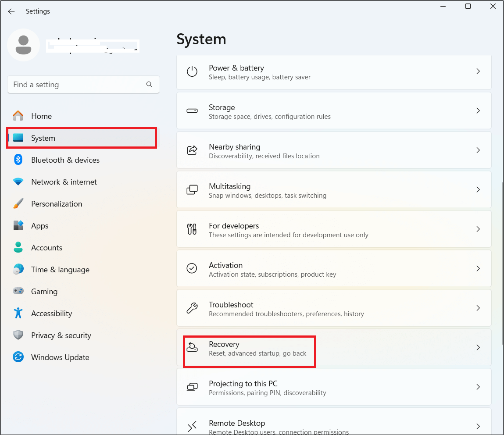Click the Power & battery power icon
Viewport: 504px width, 435px height.
click(192, 71)
